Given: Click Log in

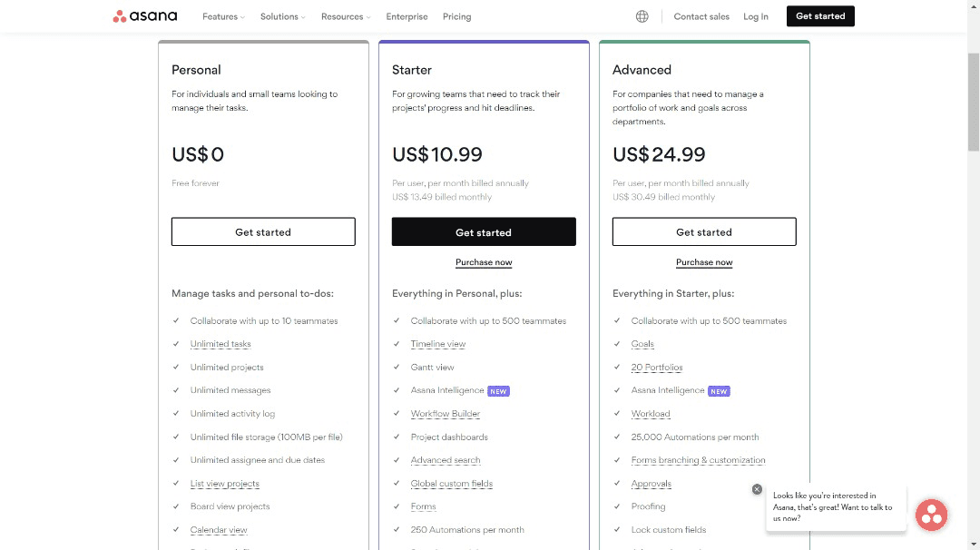Looking at the screenshot, I should point(755,15).
